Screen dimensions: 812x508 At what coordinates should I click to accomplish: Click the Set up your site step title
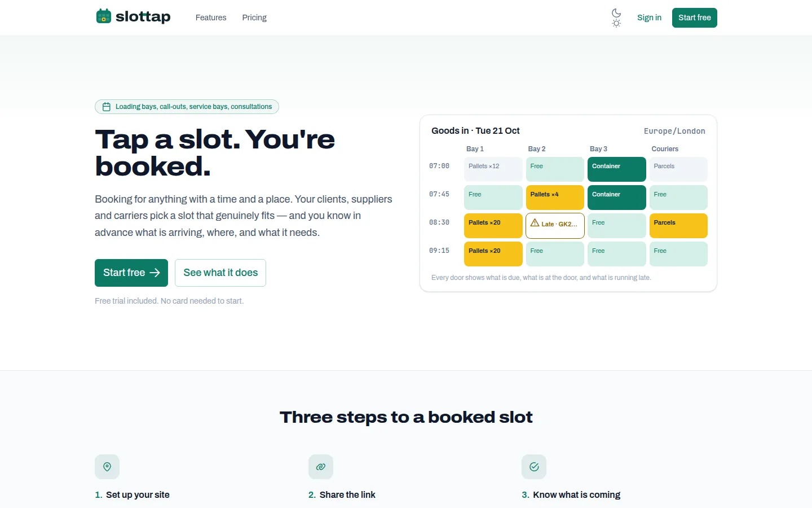click(x=138, y=495)
